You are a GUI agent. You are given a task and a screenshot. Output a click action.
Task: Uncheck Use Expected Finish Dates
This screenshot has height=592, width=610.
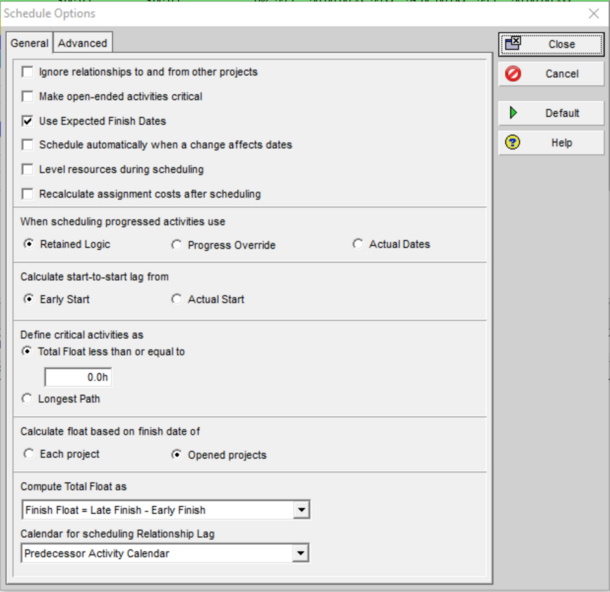(28, 121)
